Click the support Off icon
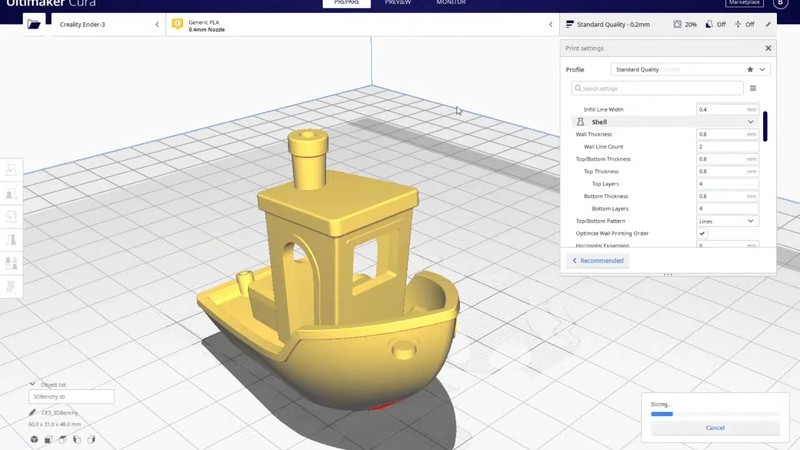This screenshot has width=800, height=450. (709, 24)
